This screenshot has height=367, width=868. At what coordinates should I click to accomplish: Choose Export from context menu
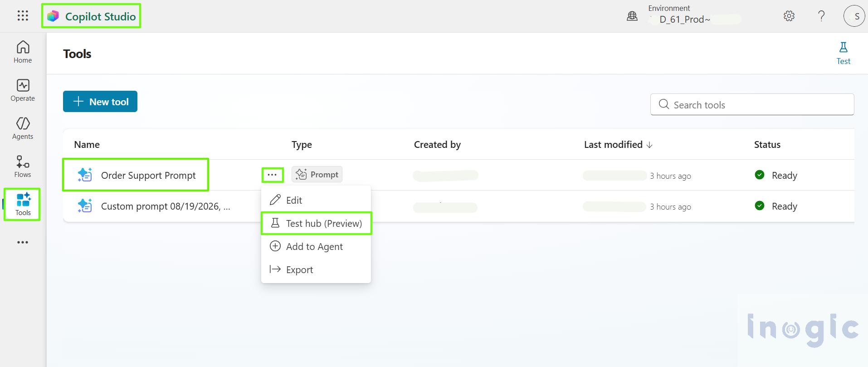(316, 269)
